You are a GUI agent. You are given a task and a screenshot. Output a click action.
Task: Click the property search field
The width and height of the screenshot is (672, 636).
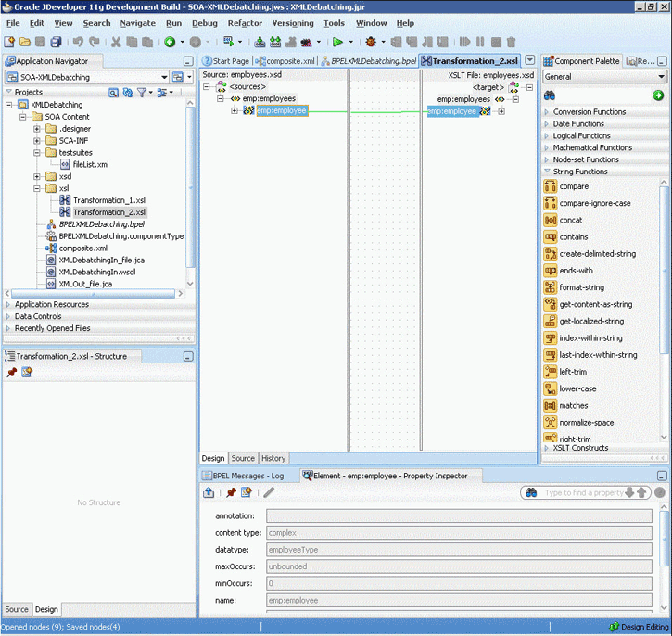point(583,493)
